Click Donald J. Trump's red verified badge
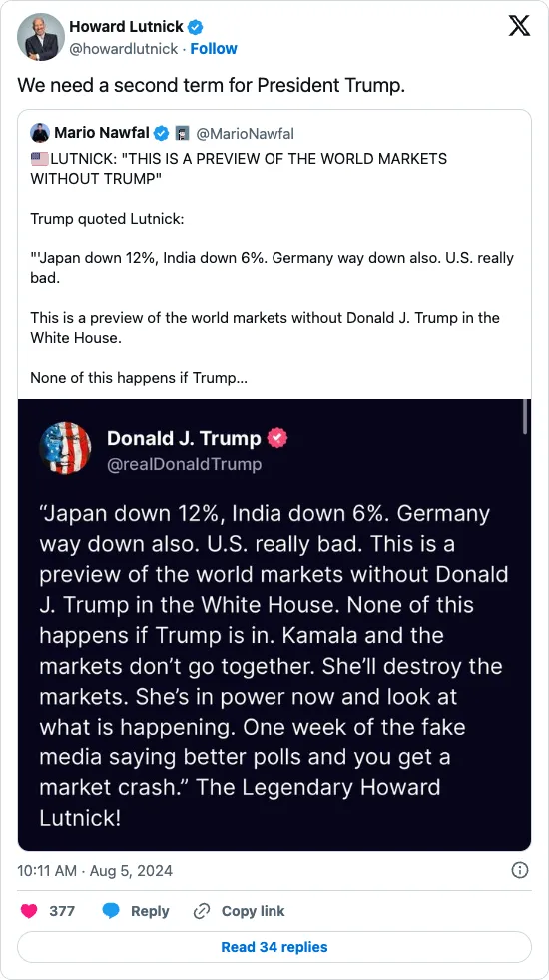 pyautogui.click(x=277, y=439)
